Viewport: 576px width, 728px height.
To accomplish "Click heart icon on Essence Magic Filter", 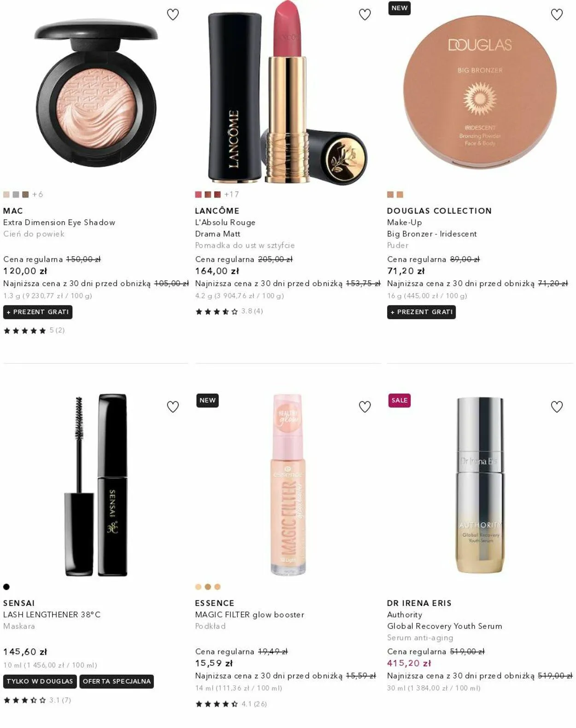I will [x=365, y=407].
